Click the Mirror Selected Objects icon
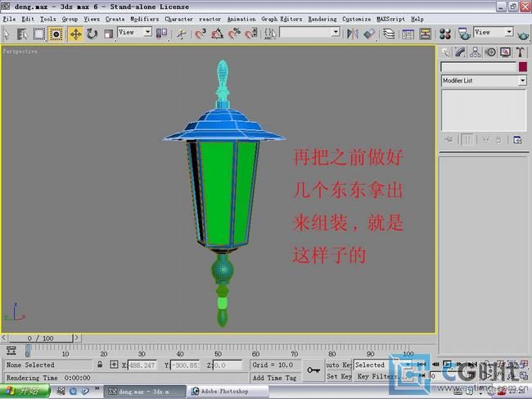The height and width of the screenshot is (399, 532). point(353,34)
